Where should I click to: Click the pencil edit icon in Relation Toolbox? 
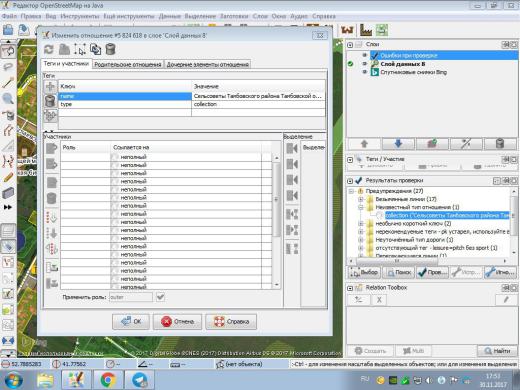(506, 300)
